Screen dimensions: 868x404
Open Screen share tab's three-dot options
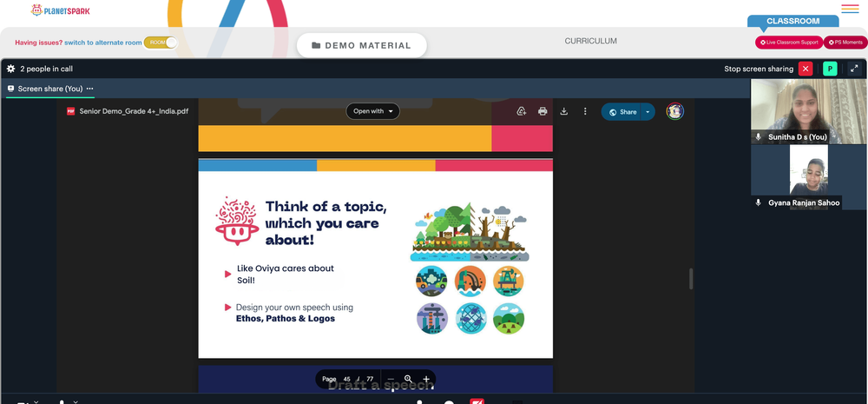click(89, 89)
